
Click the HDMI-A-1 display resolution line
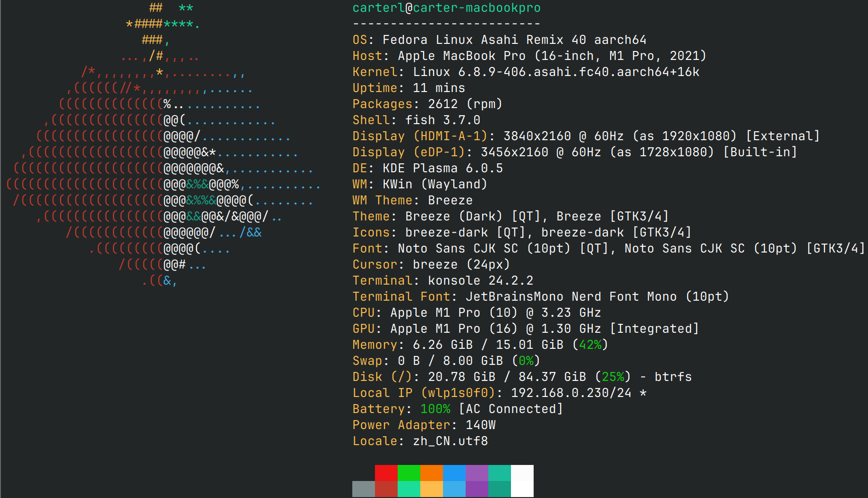tap(586, 136)
